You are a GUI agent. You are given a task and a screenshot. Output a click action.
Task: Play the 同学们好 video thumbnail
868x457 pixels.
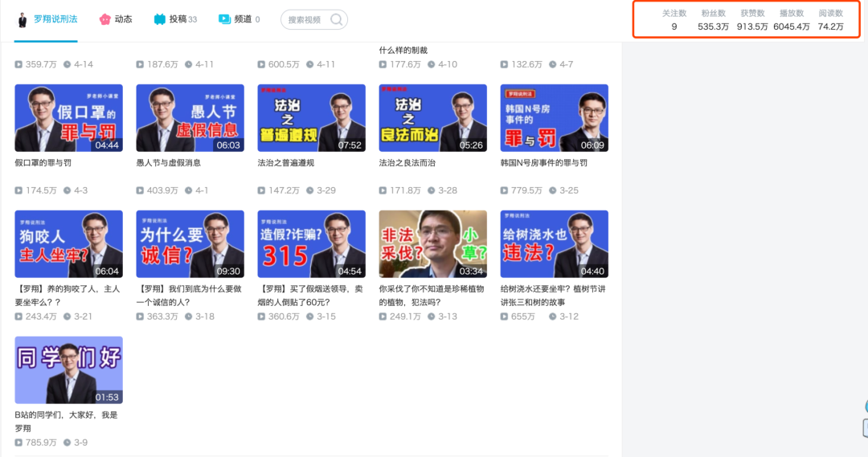click(68, 370)
